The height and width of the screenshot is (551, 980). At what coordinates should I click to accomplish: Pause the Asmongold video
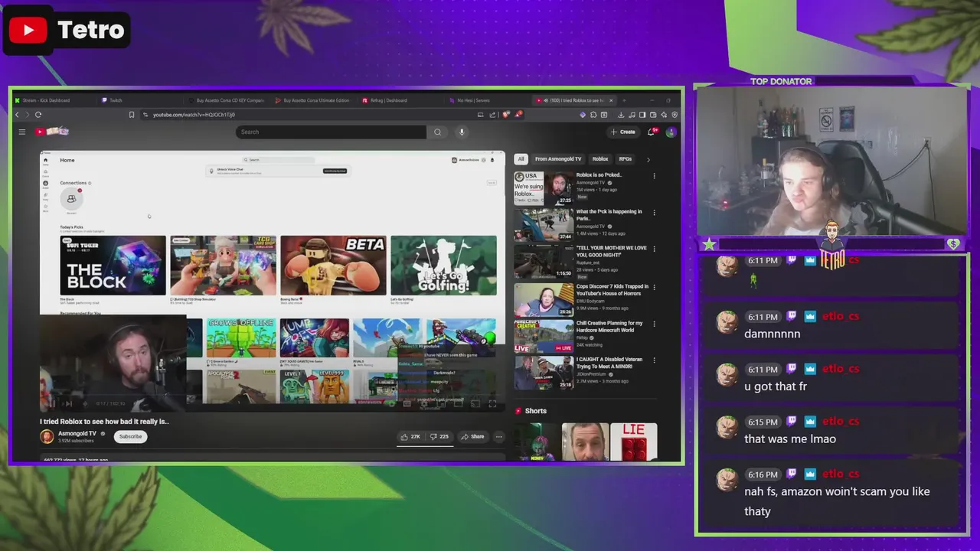click(x=51, y=403)
